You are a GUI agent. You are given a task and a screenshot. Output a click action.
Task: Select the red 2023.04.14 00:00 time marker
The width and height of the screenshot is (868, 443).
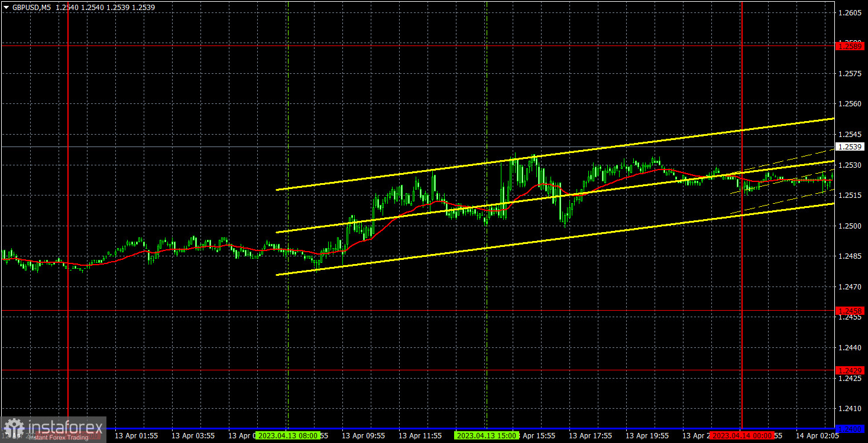[x=743, y=435]
